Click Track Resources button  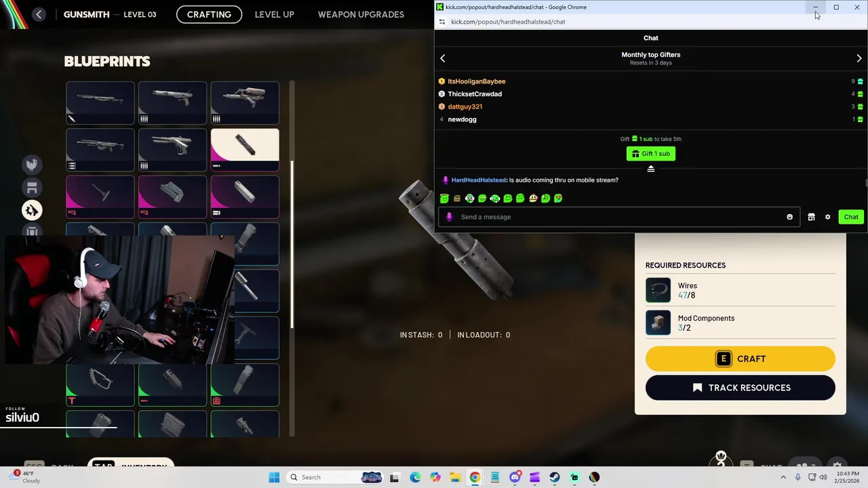[741, 388]
